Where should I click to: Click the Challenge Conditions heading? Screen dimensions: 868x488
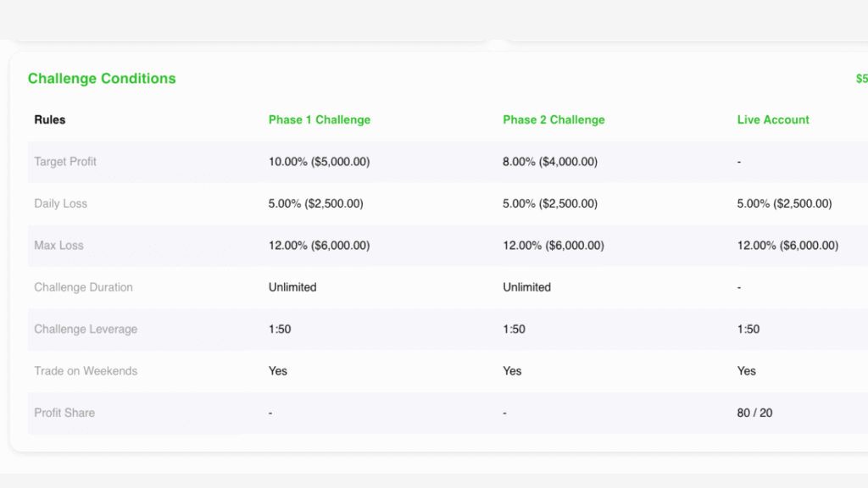(x=102, y=79)
